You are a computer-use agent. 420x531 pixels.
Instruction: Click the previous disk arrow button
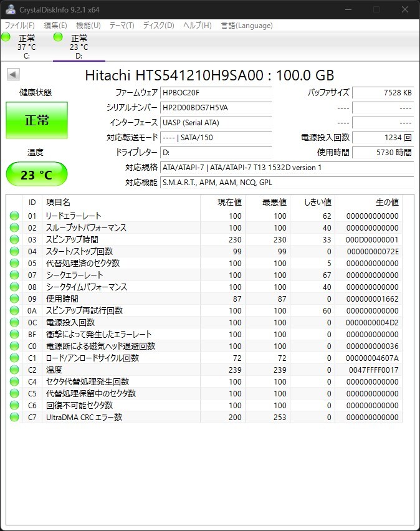point(13,74)
